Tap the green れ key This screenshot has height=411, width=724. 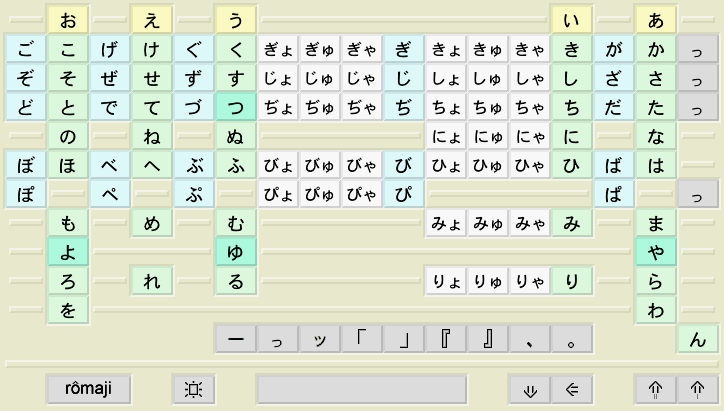pos(151,281)
